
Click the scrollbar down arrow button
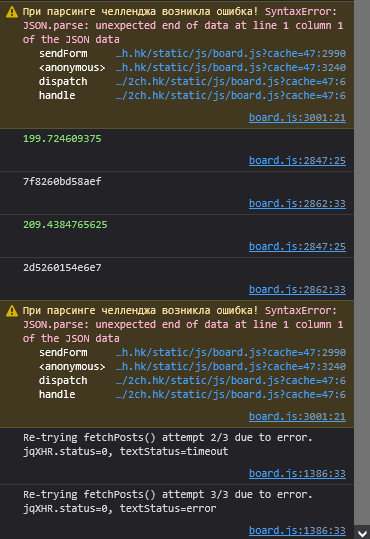[x=362, y=533]
